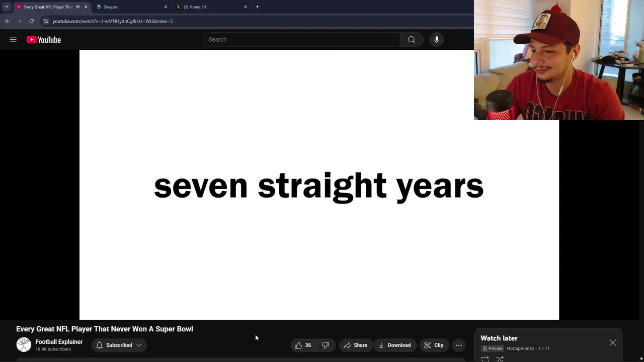Open the Football Explainer channel name link

click(59, 342)
